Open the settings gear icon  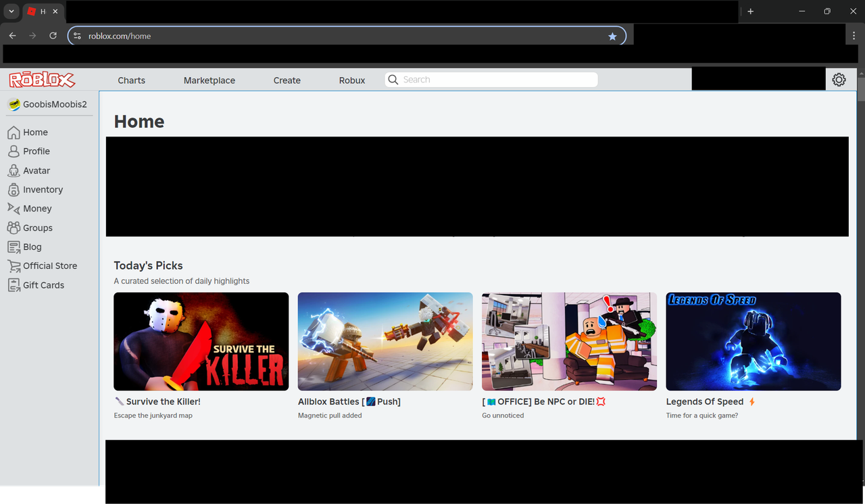pos(839,80)
